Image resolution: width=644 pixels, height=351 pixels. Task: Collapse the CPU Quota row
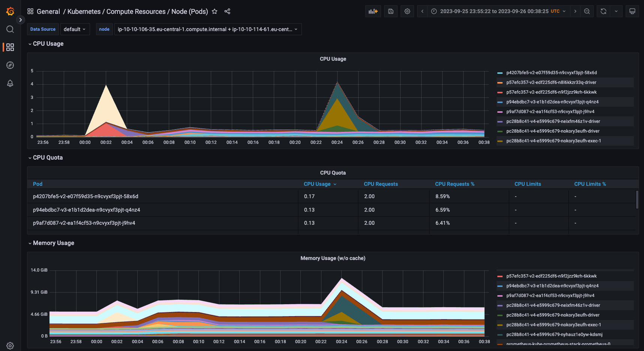tap(47, 158)
